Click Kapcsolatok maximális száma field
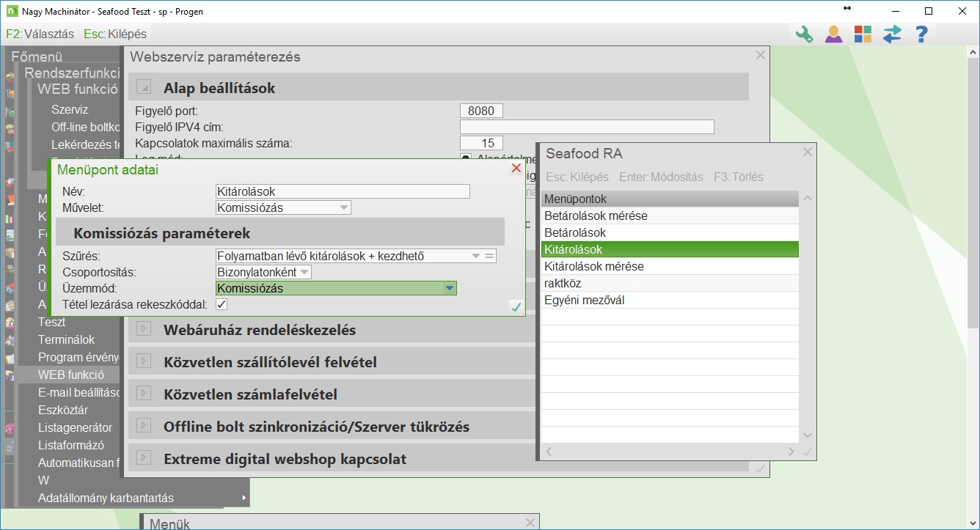This screenshot has width=980, height=530. point(481,143)
